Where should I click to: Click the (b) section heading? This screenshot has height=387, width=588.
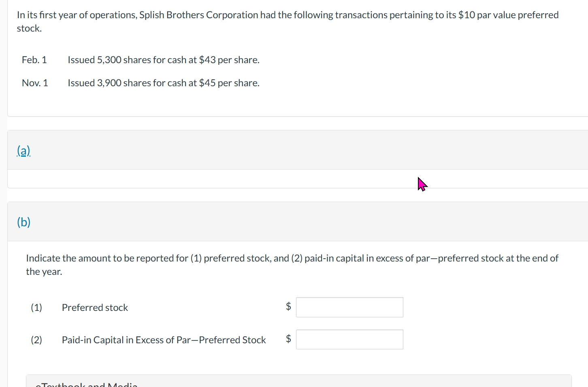23,222
